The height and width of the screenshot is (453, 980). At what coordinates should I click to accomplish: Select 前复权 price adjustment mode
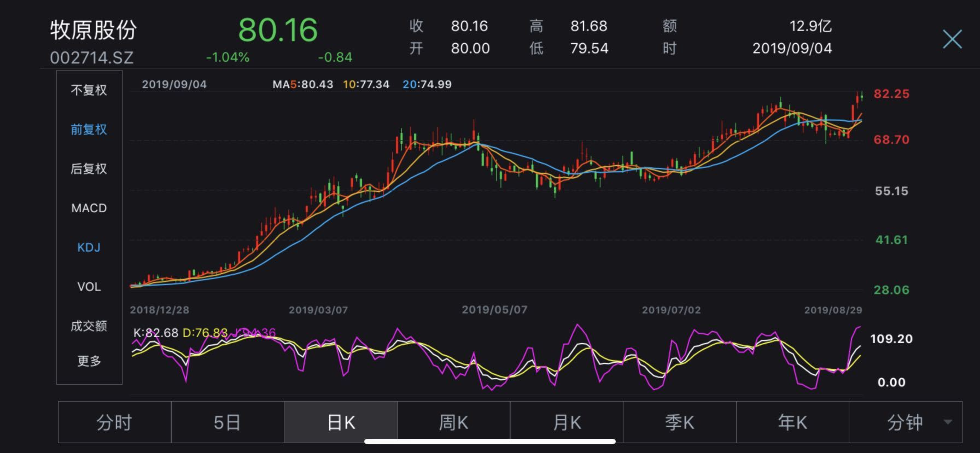click(89, 130)
